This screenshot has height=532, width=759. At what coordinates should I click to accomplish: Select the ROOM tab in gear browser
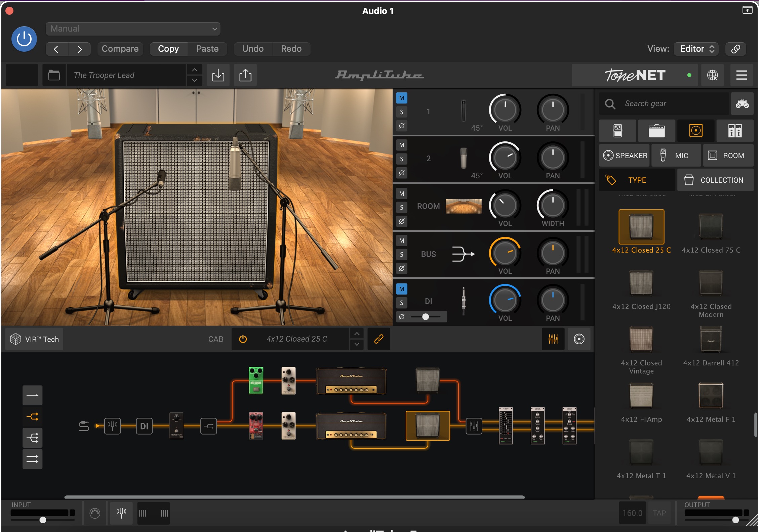(728, 156)
